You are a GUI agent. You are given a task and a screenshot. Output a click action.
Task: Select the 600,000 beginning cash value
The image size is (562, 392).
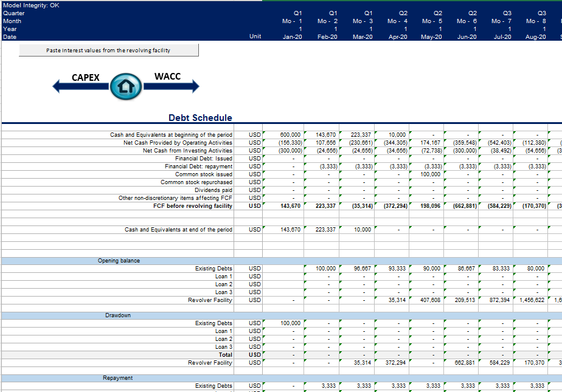pyautogui.click(x=290, y=135)
